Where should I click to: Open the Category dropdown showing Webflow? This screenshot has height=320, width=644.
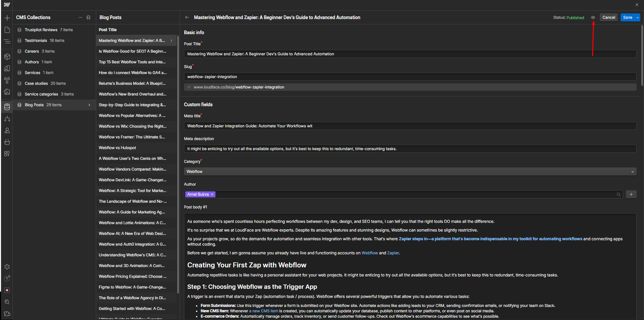coord(410,172)
